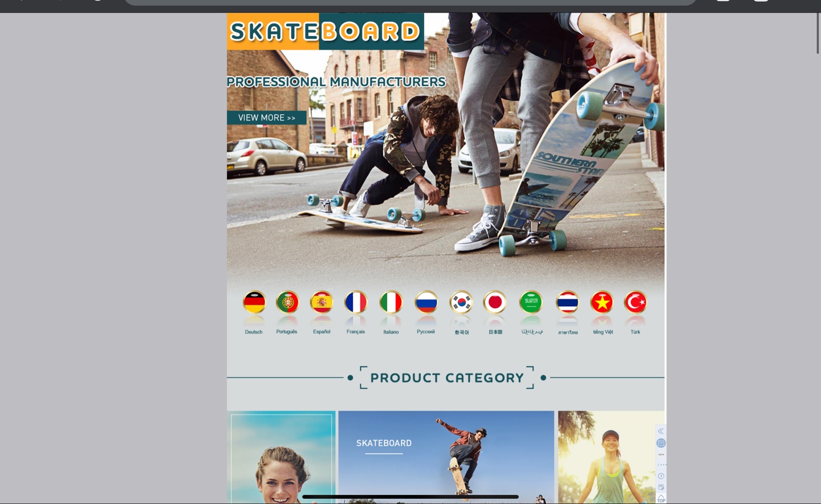Click the PRODUCT CATEGORY heading
Viewport: 821px width, 504px height.
447,378
